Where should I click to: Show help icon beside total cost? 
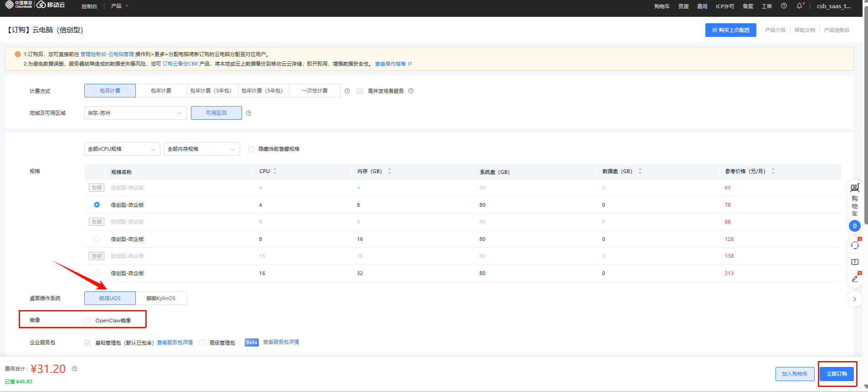coord(74,369)
